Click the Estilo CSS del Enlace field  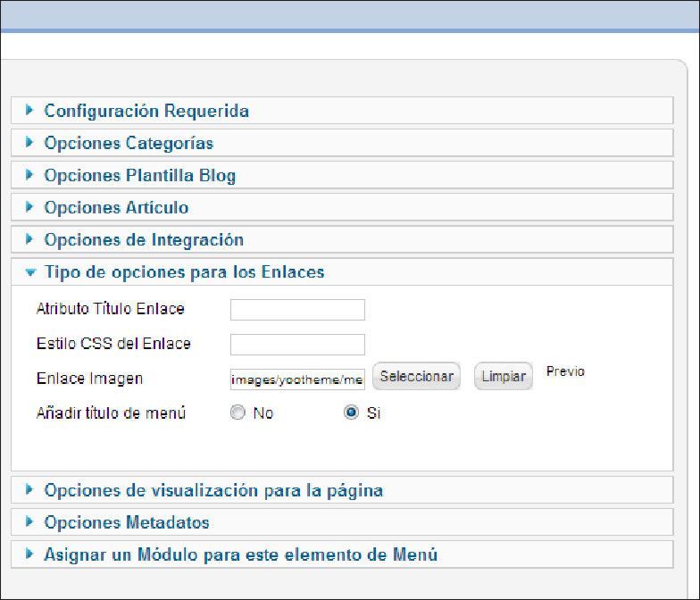pos(297,345)
